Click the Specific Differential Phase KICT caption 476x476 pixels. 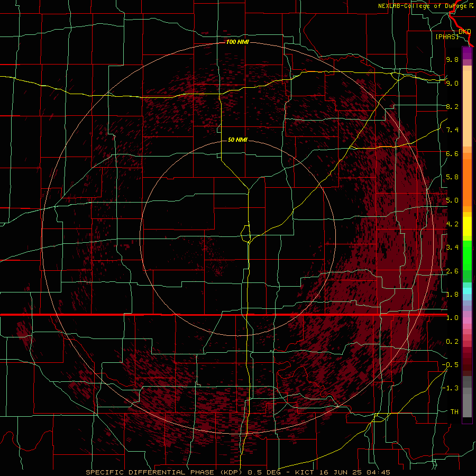[x=237, y=472]
